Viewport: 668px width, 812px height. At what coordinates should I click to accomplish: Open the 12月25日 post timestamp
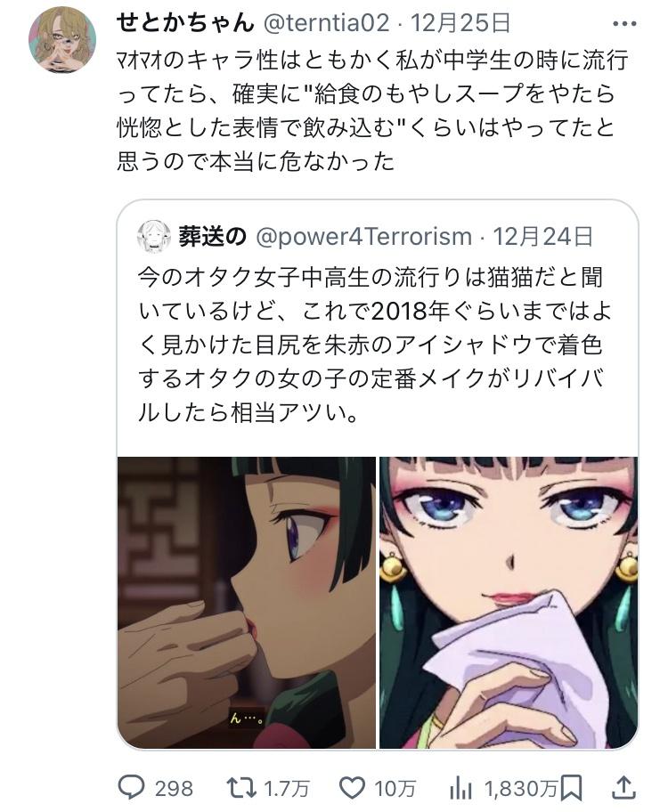tap(460, 23)
